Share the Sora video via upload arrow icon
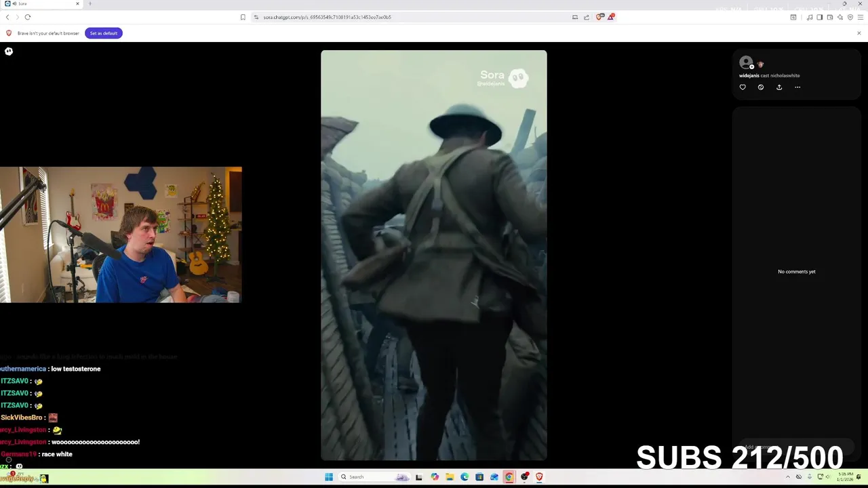This screenshot has width=868, height=488. [x=779, y=87]
